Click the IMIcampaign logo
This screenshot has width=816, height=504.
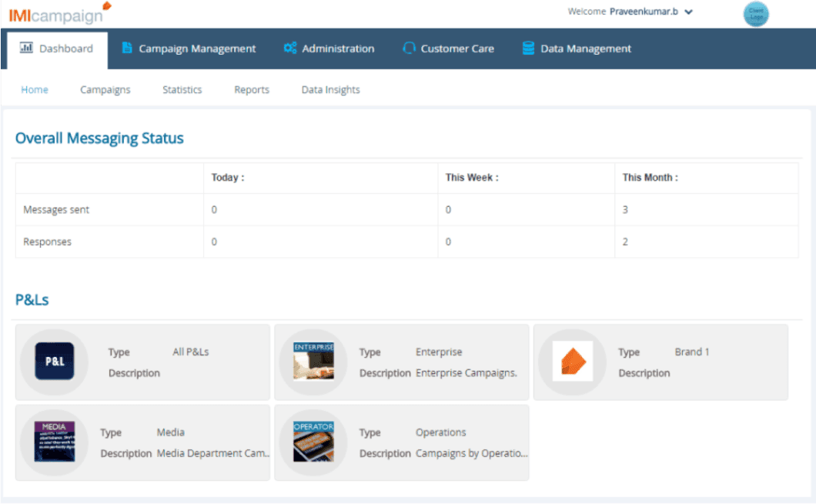pos(60,13)
